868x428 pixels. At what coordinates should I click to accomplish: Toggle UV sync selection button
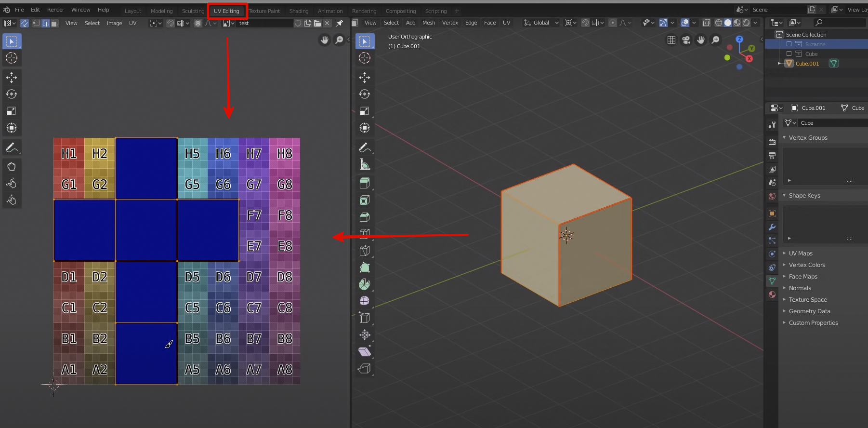(25, 23)
